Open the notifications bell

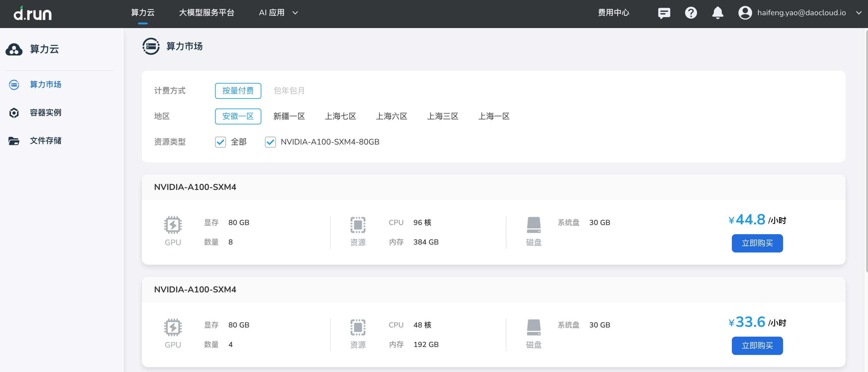click(x=717, y=13)
